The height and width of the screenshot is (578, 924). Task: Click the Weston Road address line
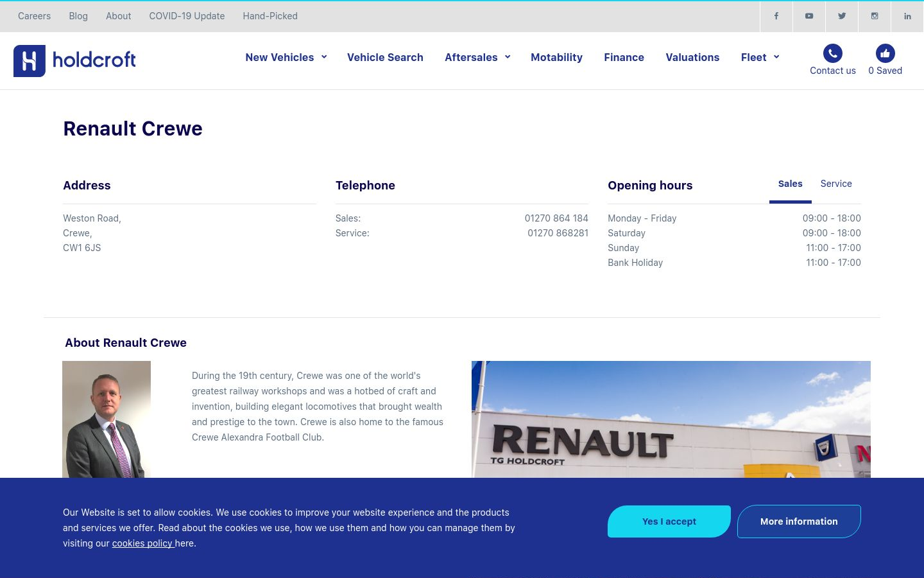click(x=92, y=218)
